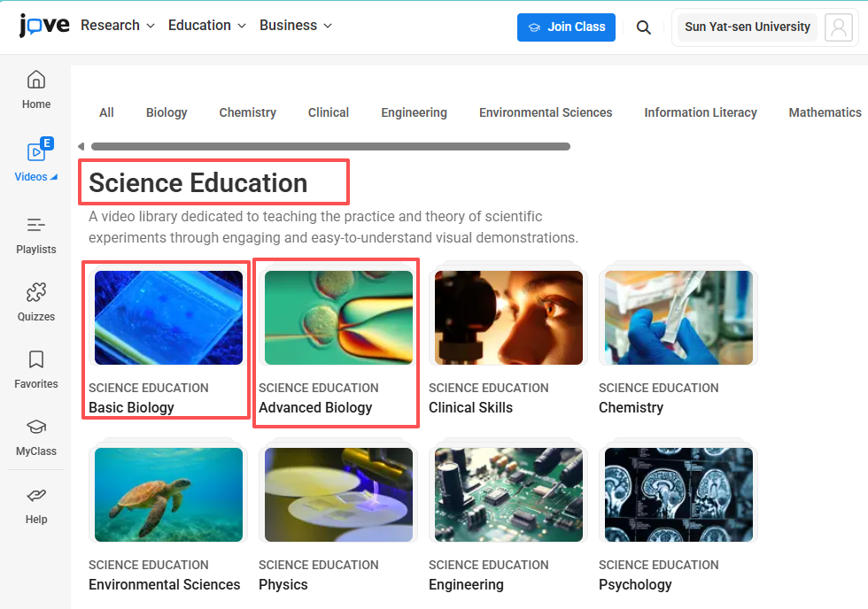The height and width of the screenshot is (609, 868).
Task: Open Playlists from the sidebar
Action: pos(36,226)
